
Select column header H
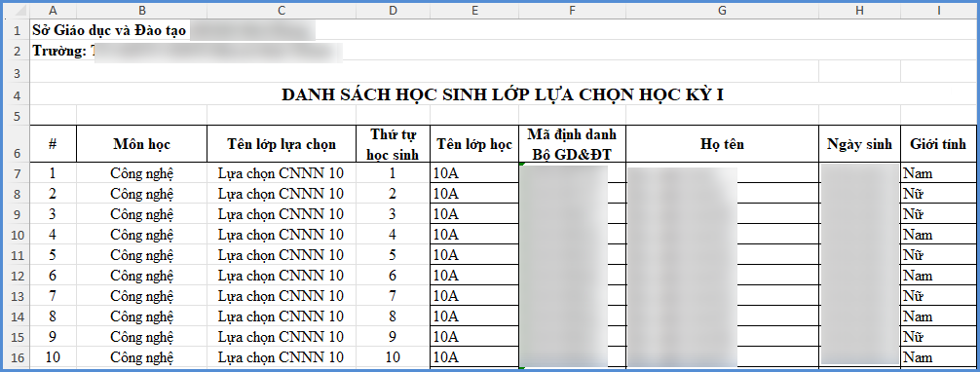click(x=859, y=10)
